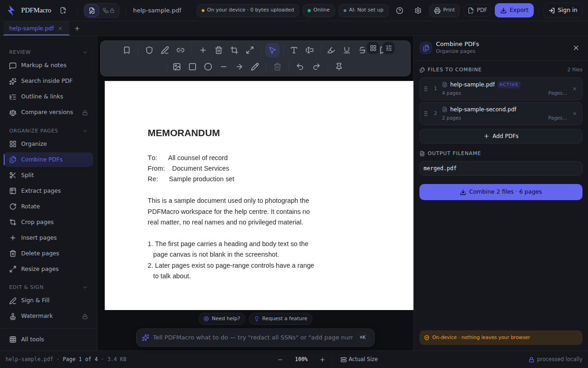The height and width of the screenshot is (368, 588).
Task: Select the pointer cursor tool
Action: [272, 50]
